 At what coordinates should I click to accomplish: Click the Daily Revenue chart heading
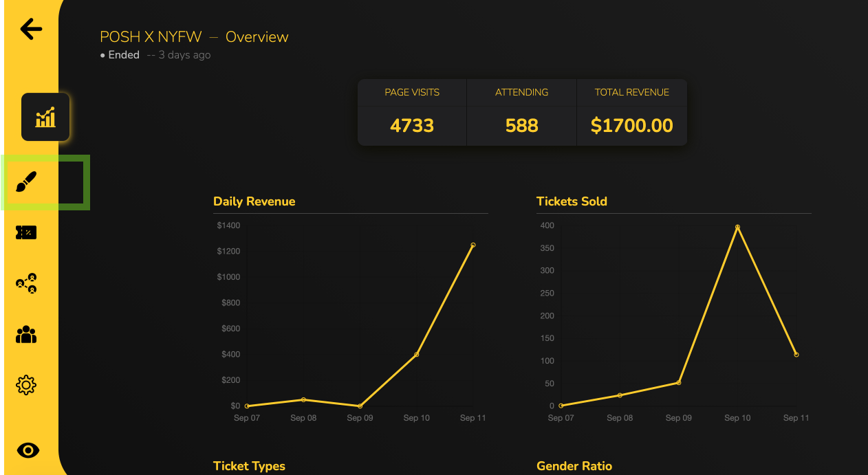[254, 201]
